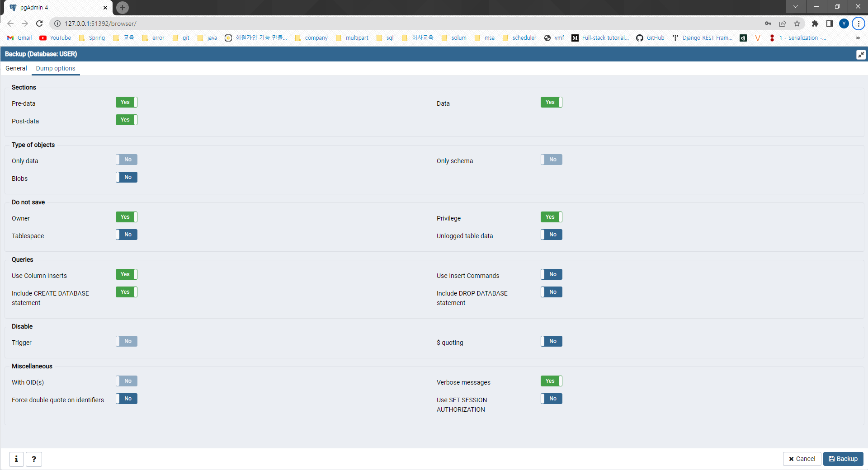Toggle the $ quoting switch
This screenshot has height=470, width=868.
tap(552, 341)
